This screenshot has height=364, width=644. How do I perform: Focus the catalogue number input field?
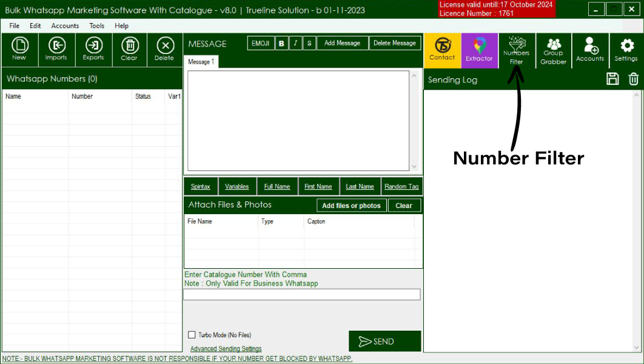pos(302,294)
